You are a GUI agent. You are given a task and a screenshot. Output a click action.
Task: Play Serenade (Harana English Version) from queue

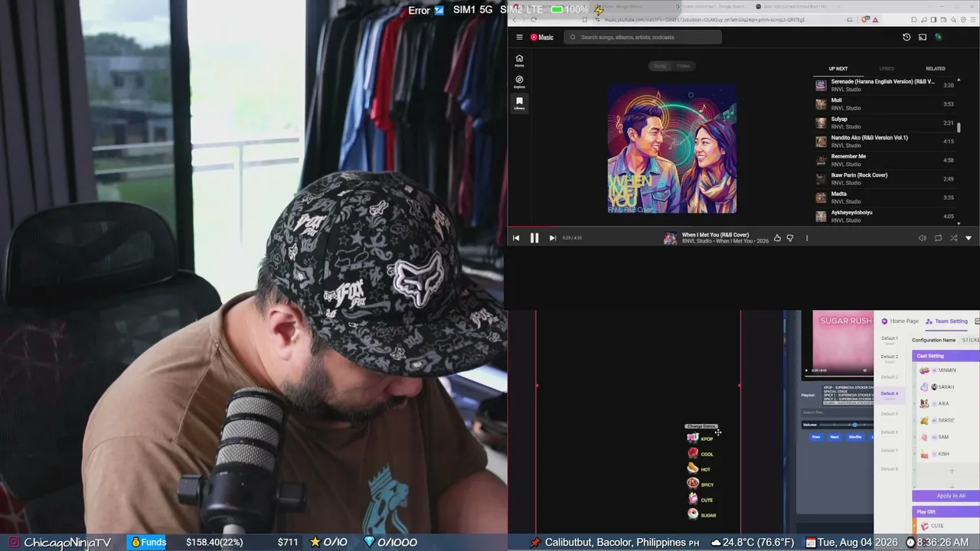(884, 85)
